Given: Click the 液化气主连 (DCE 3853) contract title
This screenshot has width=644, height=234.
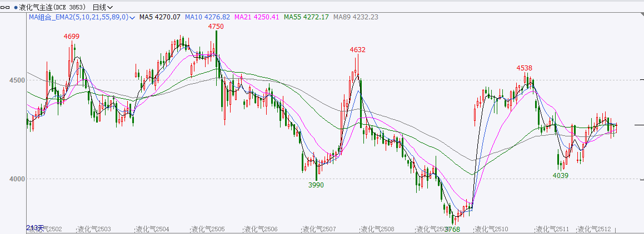Looking at the screenshot, I should (x=53, y=7).
